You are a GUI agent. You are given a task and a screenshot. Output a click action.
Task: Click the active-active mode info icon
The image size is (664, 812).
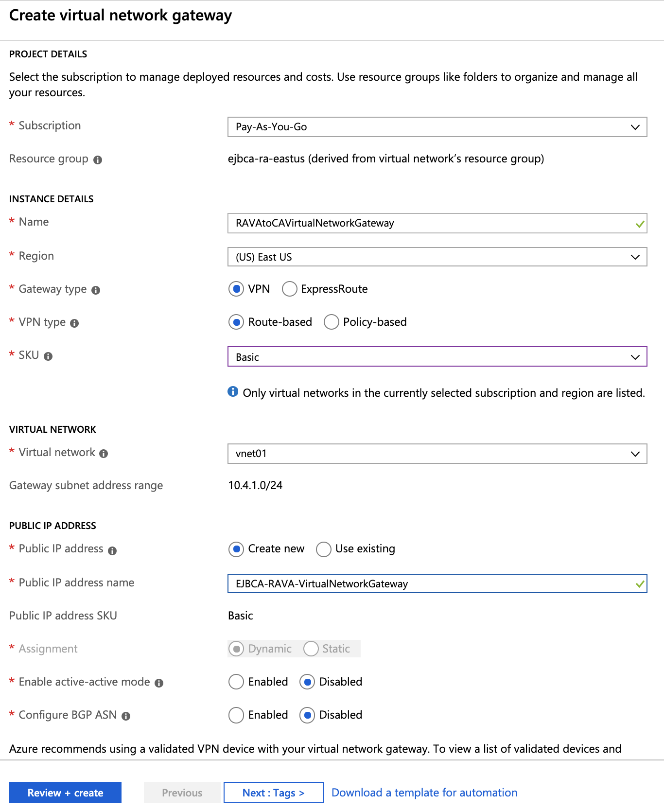pyautogui.click(x=159, y=683)
